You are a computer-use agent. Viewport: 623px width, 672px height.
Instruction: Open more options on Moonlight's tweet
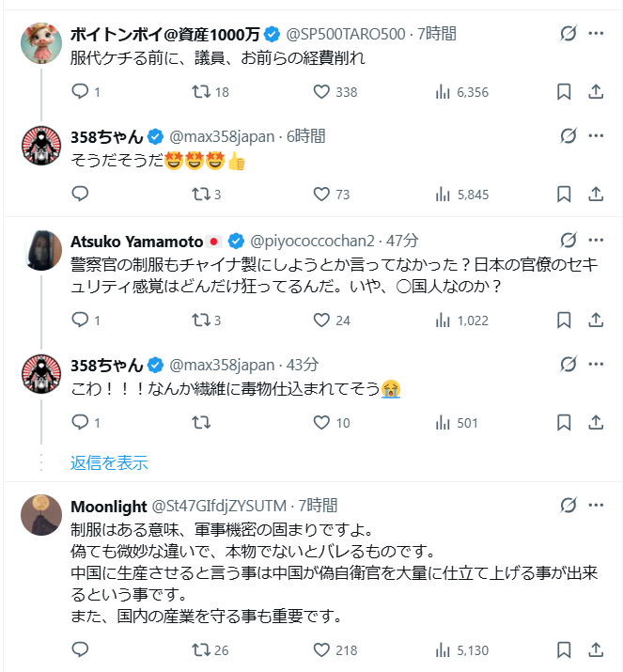pos(596,506)
